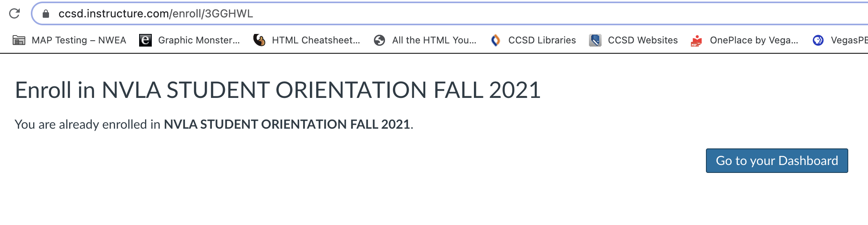Click the Enroll in NVLA heading text

point(278,90)
